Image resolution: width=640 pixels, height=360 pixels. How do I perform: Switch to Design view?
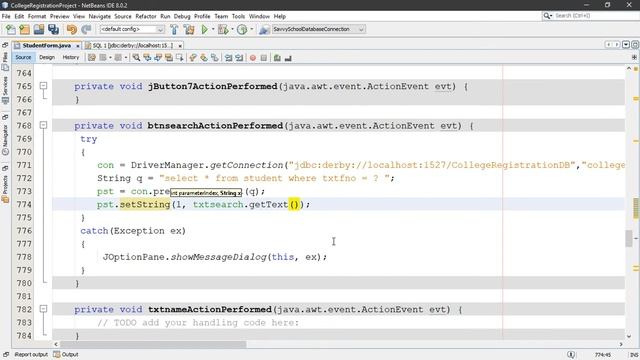click(x=47, y=58)
